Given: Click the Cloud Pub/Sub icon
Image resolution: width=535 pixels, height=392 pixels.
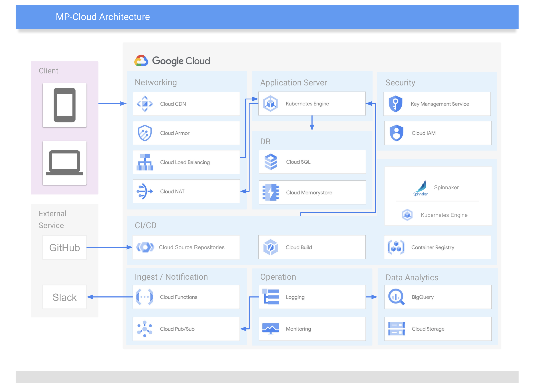Looking at the screenshot, I should [x=144, y=329].
